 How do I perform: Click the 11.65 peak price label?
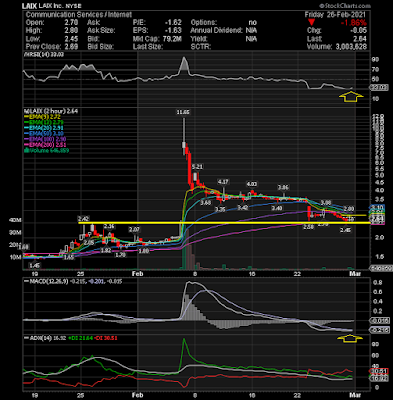[x=183, y=113]
